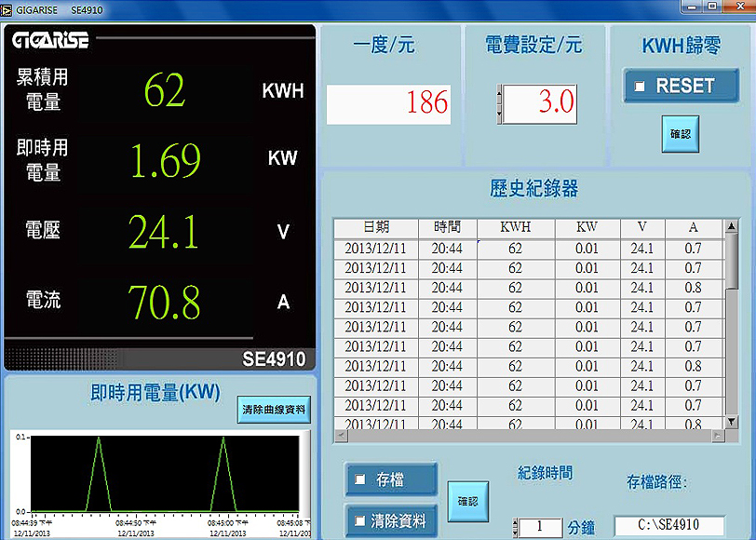The width and height of the screenshot is (756, 540).
Task: Click the 確認 button next to 存檔
Action: (467, 502)
